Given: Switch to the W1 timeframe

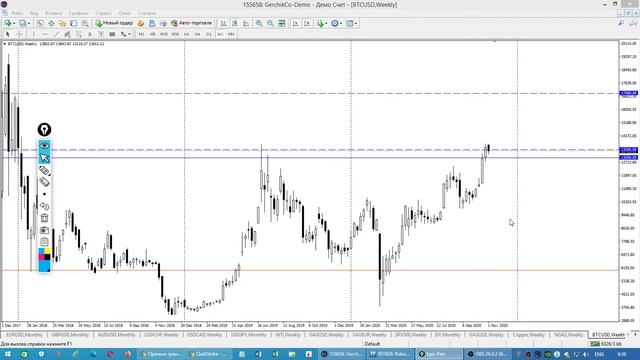Looking at the screenshot, I should pos(220,34).
